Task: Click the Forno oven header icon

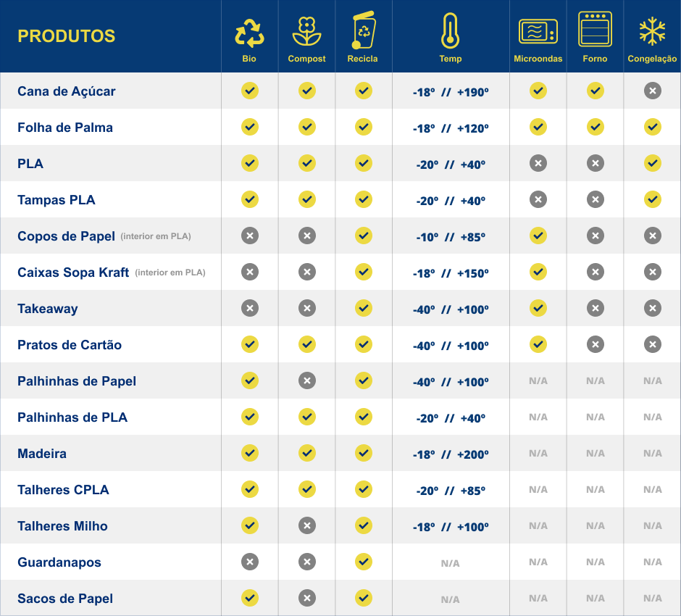Action: [x=595, y=30]
